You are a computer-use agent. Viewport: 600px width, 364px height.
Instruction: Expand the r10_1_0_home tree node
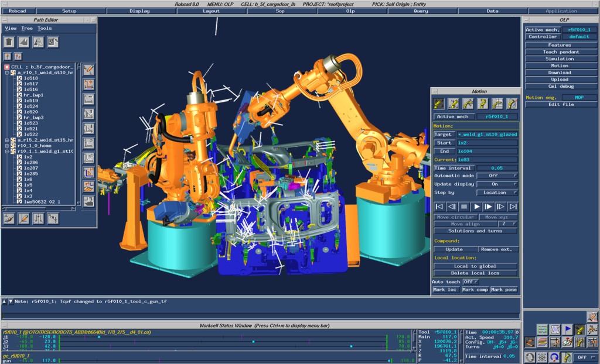point(6,146)
